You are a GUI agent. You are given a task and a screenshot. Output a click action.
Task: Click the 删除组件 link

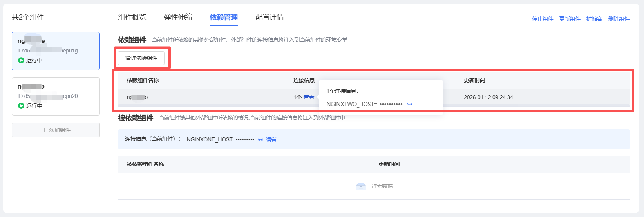[x=619, y=19]
